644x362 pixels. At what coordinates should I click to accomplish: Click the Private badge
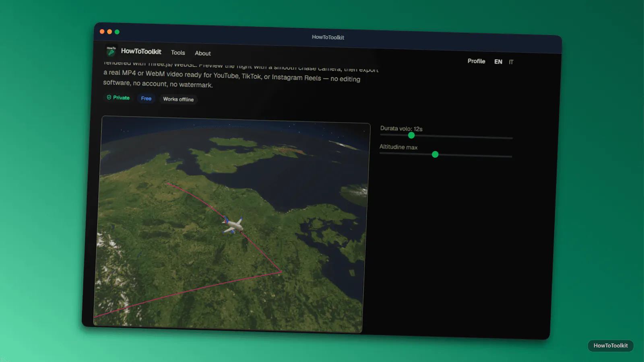coord(118,98)
